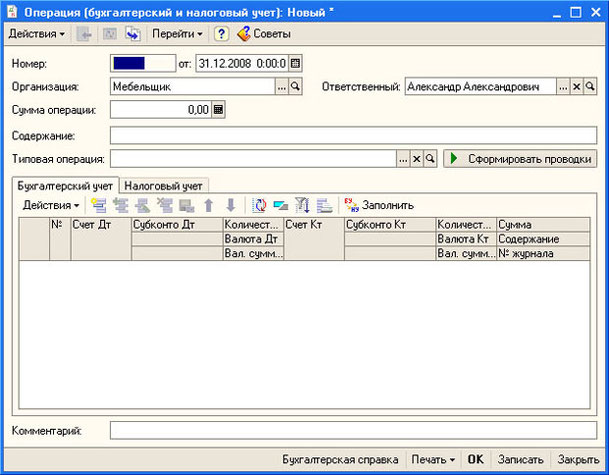Open Советы tips from the toolbar
Viewport: 609px width, 475px height.
pyautogui.click(x=264, y=34)
